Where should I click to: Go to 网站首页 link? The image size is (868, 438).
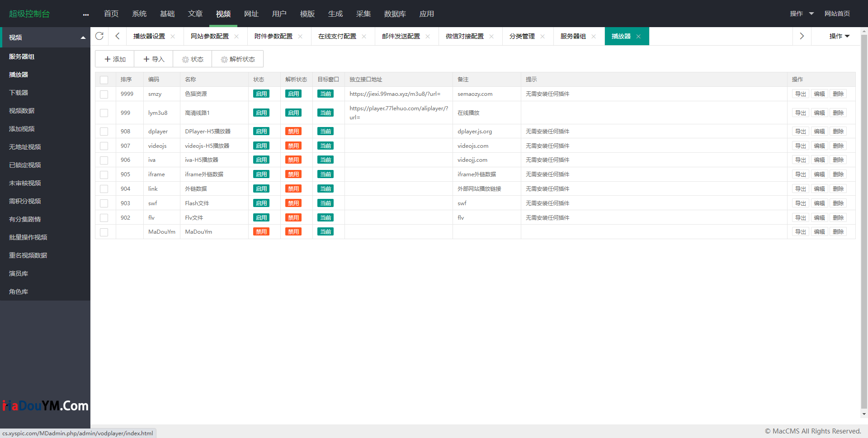(x=837, y=14)
